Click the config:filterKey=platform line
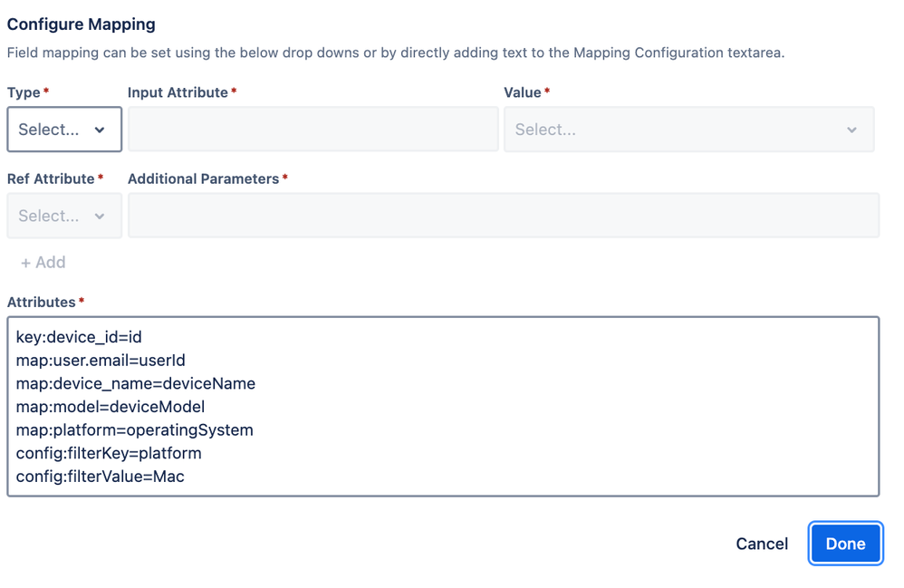The height and width of the screenshot is (588, 904). click(x=109, y=453)
